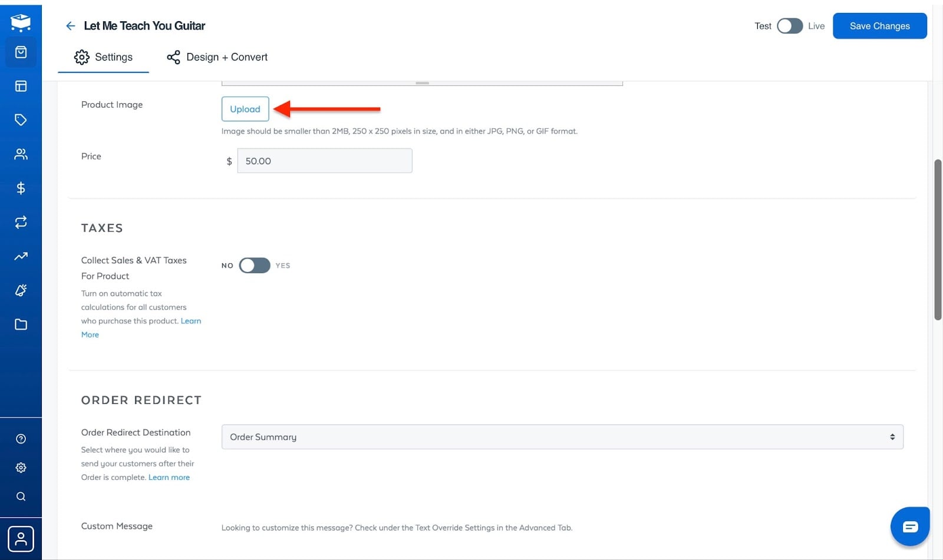Open the customers people icon in sidebar
943x560 pixels.
pos(21,154)
